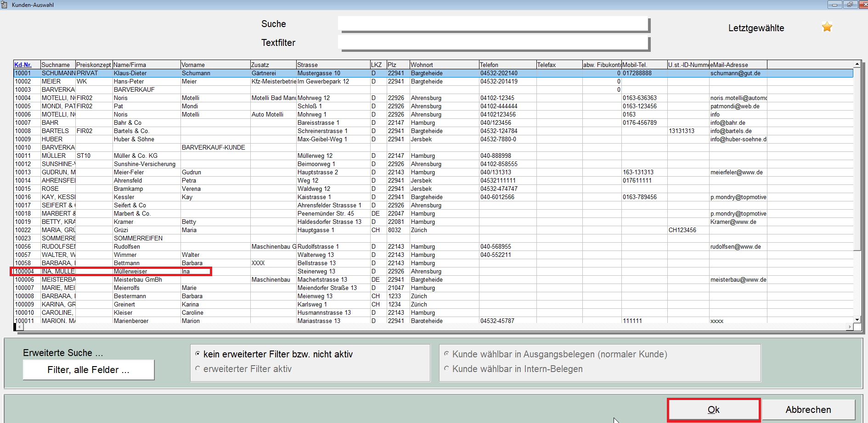Viewport: 868px width, 423px height.
Task: Confirm selection with Ok button
Action: click(x=714, y=410)
